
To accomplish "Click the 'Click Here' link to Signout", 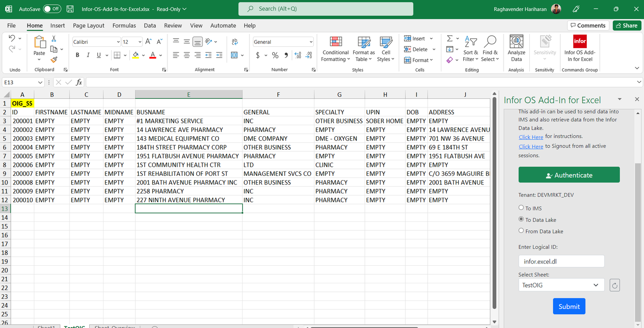I will point(531,146).
